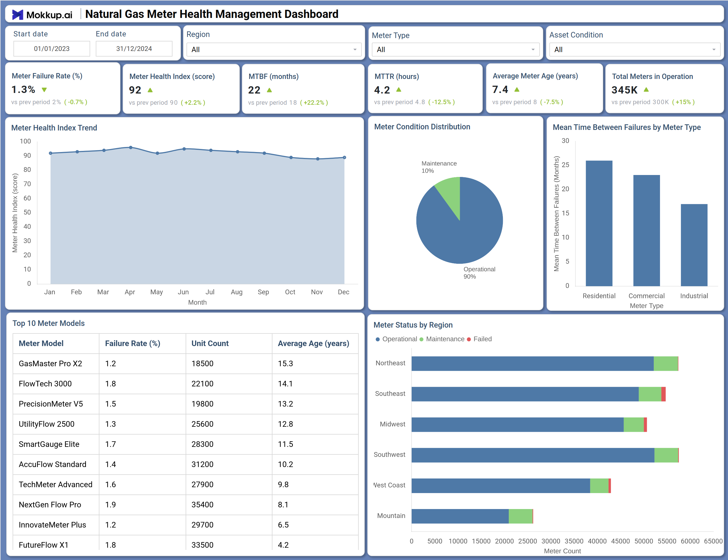Click the Northeast operational bar segment
The image size is (728, 560).
[x=533, y=364]
